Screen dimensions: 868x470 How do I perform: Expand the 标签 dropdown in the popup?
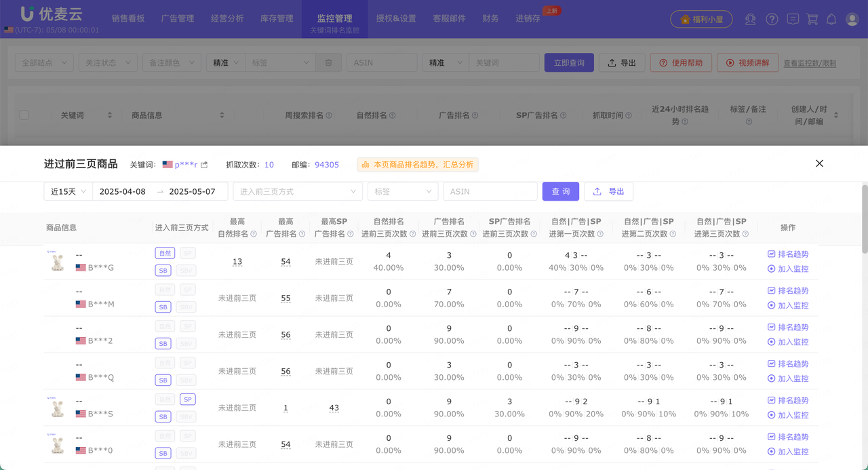pyautogui.click(x=402, y=192)
